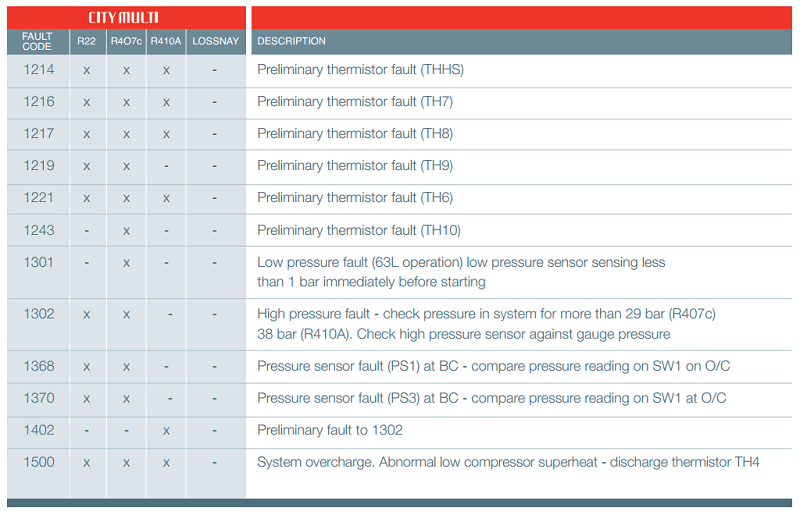The width and height of the screenshot is (800, 515).
Task: Select description 'Preliminary thermistor fault (TH9)'
Action: (x=355, y=166)
